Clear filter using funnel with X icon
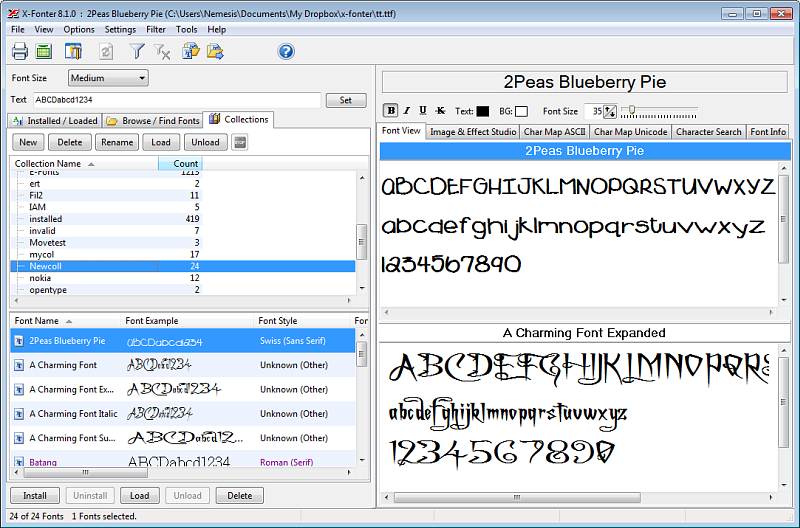 tap(162, 52)
